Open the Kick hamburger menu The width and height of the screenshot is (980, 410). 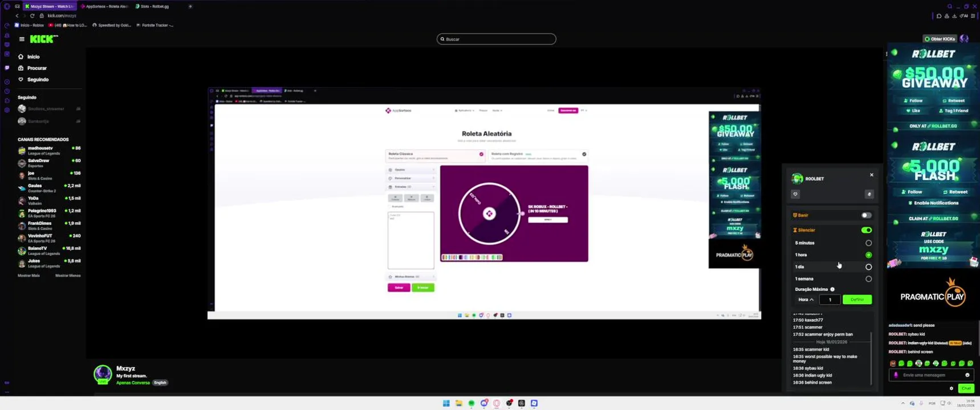point(22,39)
